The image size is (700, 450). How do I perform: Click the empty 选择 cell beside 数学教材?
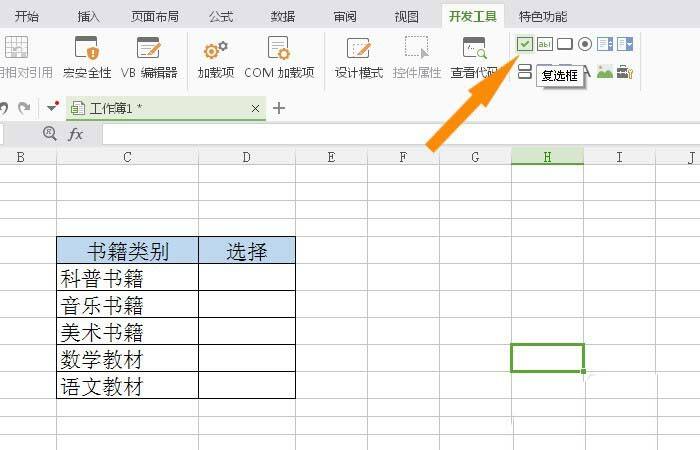point(247,358)
